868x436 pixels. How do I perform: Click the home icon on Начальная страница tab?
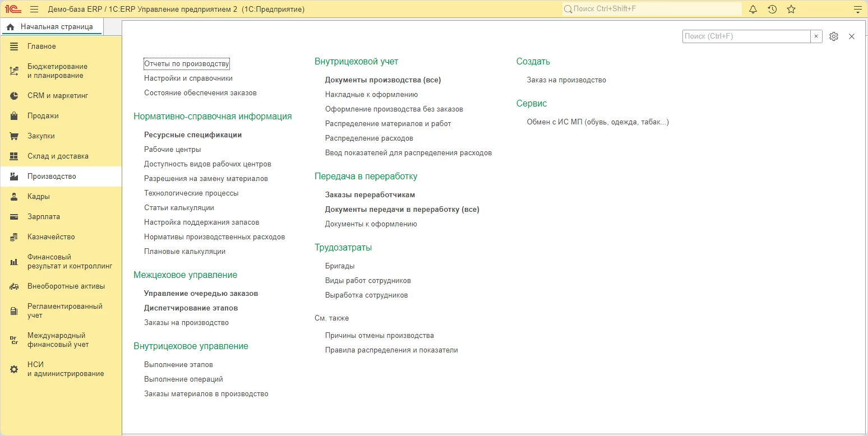point(10,27)
